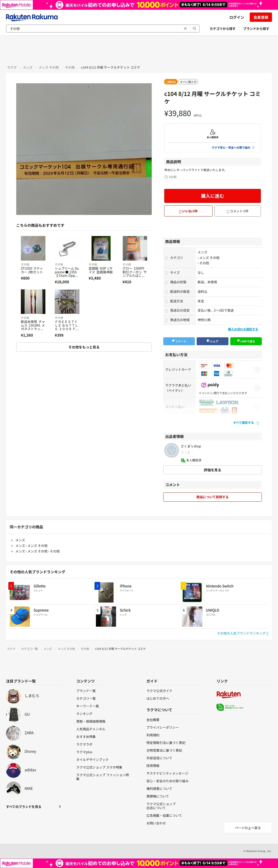The width and height of the screenshot is (278, 868).
Task: Open the Rakuten Rakuma logo home link
Action: pyautogui.click(x=32, y=17)
